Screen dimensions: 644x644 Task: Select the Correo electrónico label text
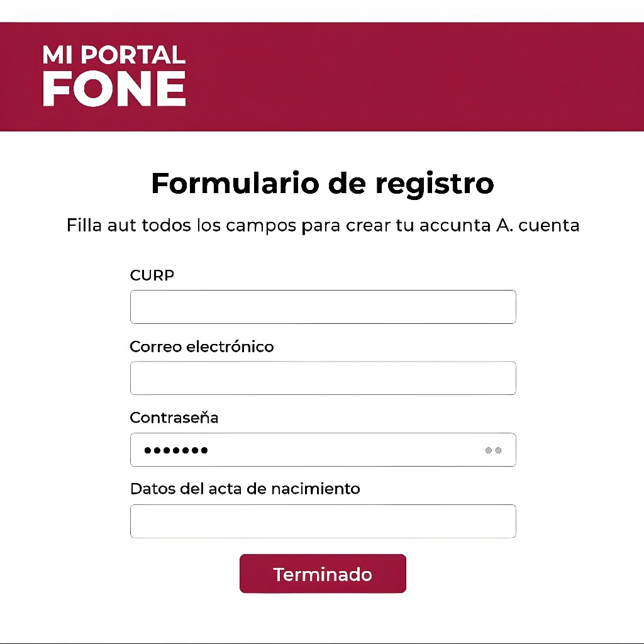[201, 347]
